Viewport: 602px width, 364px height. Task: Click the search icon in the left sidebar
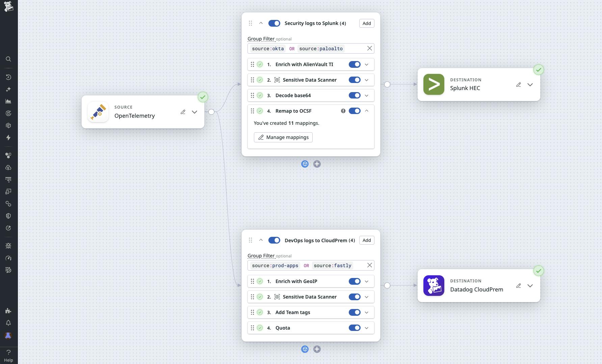[x=8, y=59]
